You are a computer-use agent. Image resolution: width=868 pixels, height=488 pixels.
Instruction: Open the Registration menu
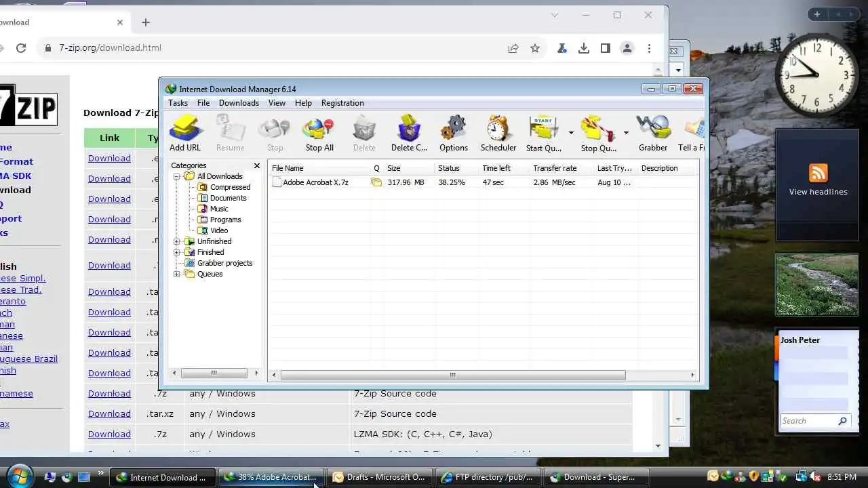tap(342, 103)
